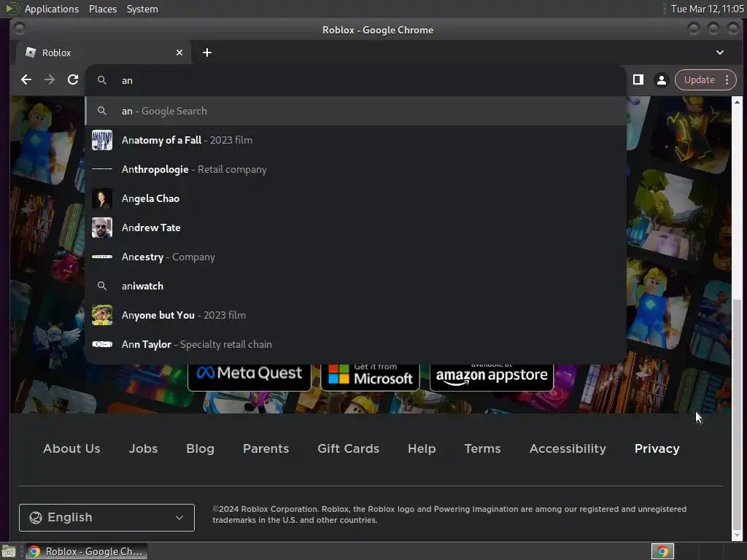Select Roblox - Google Chrome taskbar entry

87,551
